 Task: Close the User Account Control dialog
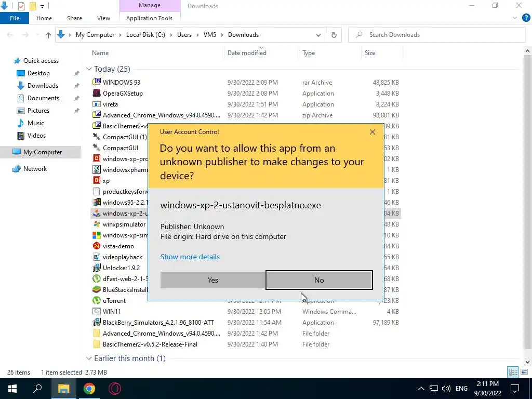pos(372,132)
